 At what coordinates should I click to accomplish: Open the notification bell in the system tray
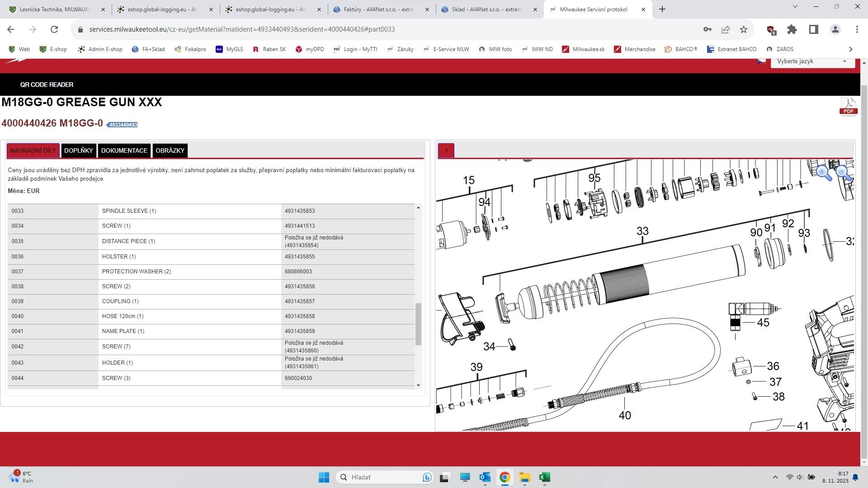tap(855, 477)
